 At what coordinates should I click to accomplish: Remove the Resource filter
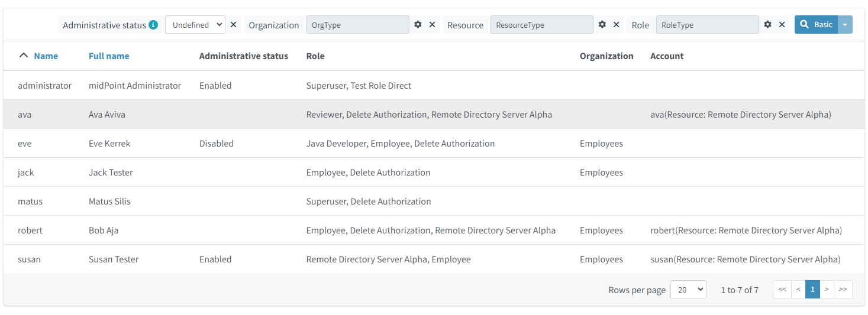click(616, 25)
